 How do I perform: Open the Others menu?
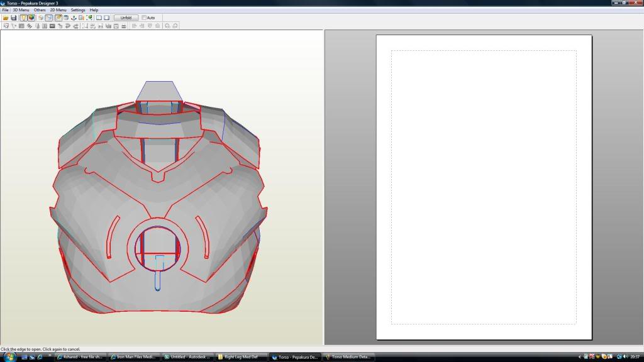pos(40,10)
